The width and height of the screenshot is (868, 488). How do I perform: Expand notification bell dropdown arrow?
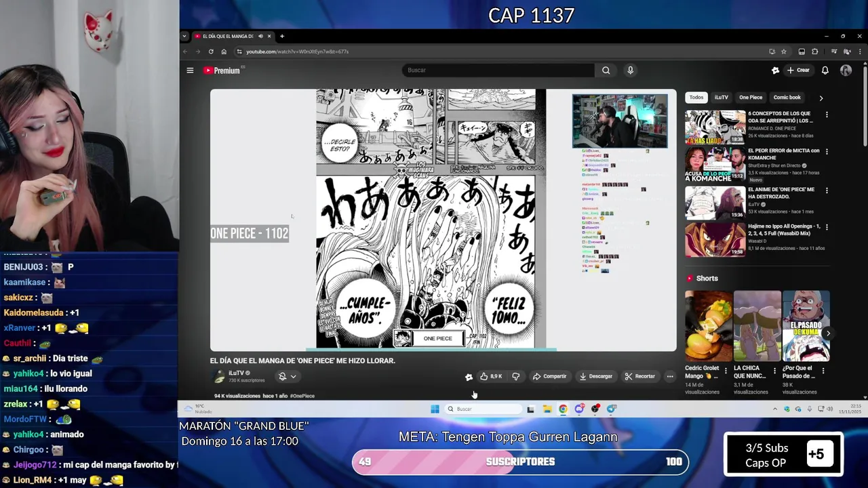294,376
